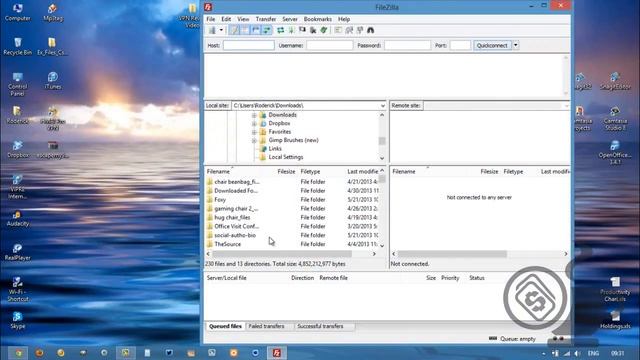Screen dimensions: 640x360
Task: Click the Username input field
Action: [329, 45]
